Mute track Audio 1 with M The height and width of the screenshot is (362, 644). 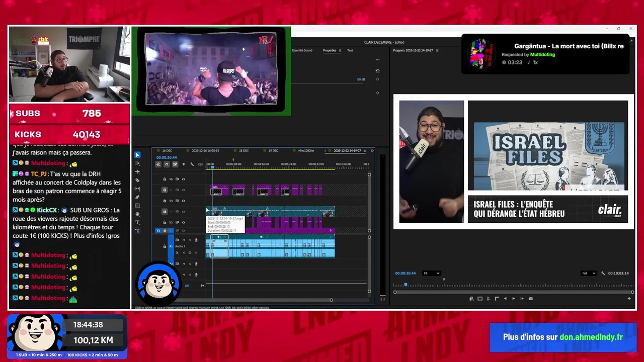184,240
